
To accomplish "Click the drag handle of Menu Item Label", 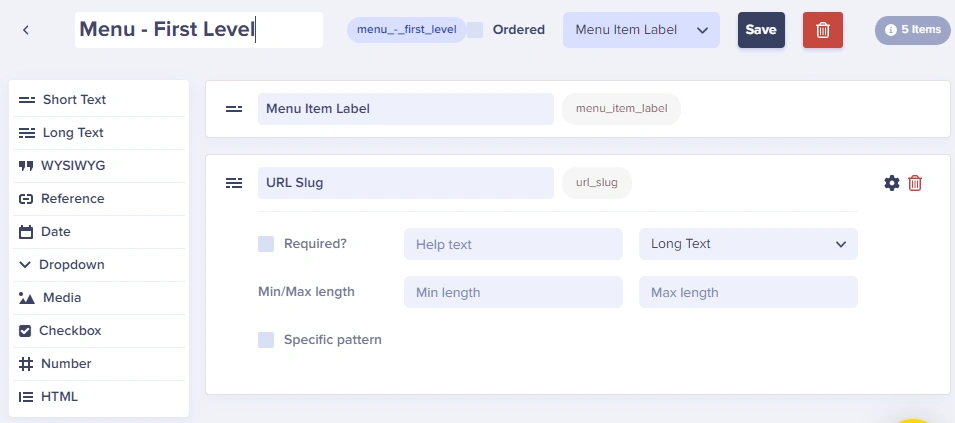I will click(x=234, y=109).
